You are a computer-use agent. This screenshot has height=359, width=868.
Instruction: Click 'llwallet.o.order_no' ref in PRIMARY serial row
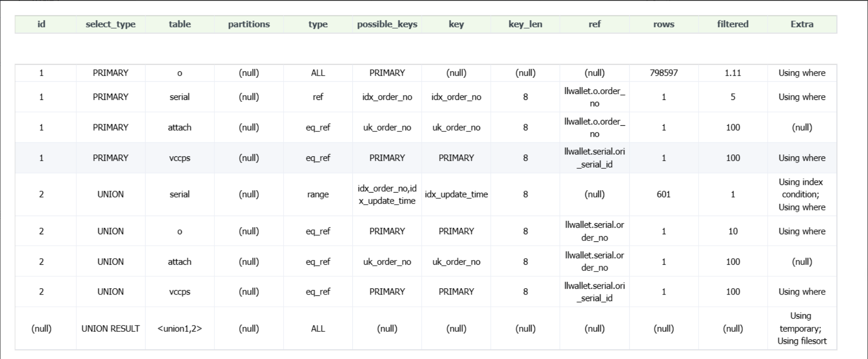point(594,97)
